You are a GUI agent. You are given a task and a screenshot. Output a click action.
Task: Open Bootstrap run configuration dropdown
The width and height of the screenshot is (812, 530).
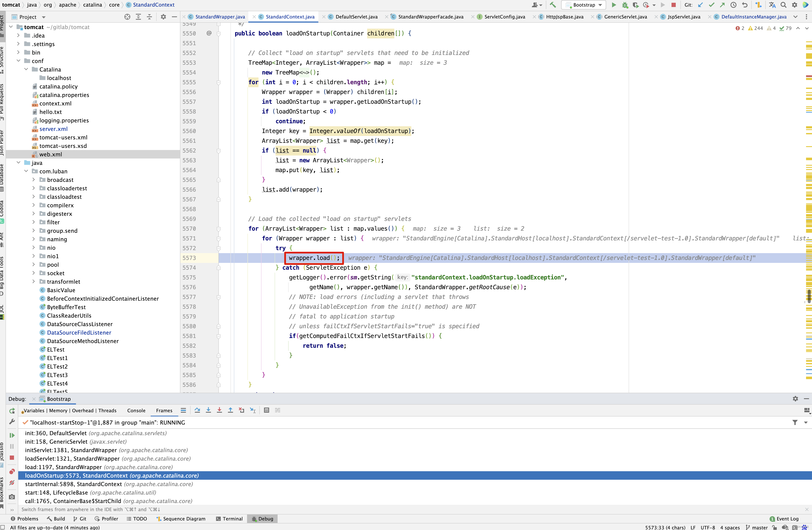tap(584, 5)
